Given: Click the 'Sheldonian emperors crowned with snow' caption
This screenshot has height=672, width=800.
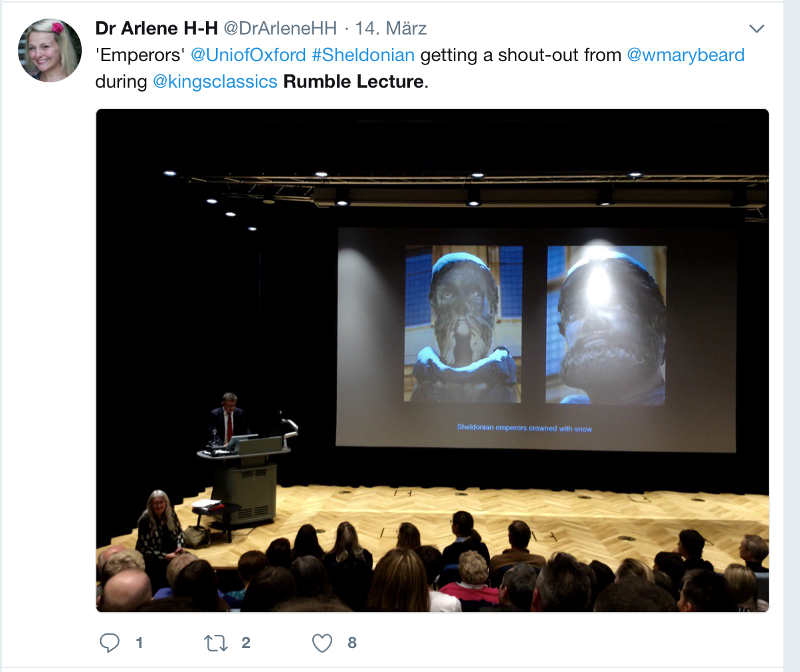Looking at the screenshot, I should (524, 428).
